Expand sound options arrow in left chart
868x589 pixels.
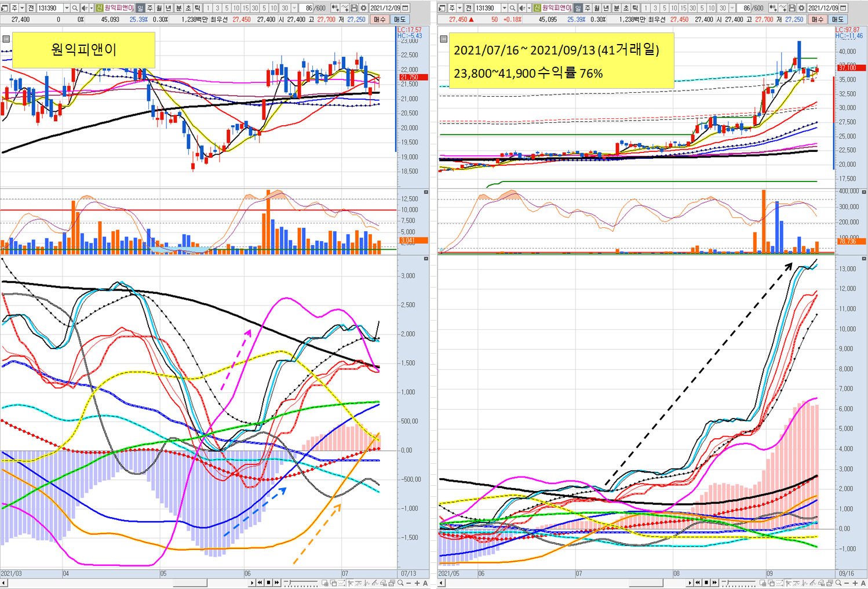point(92,8)
